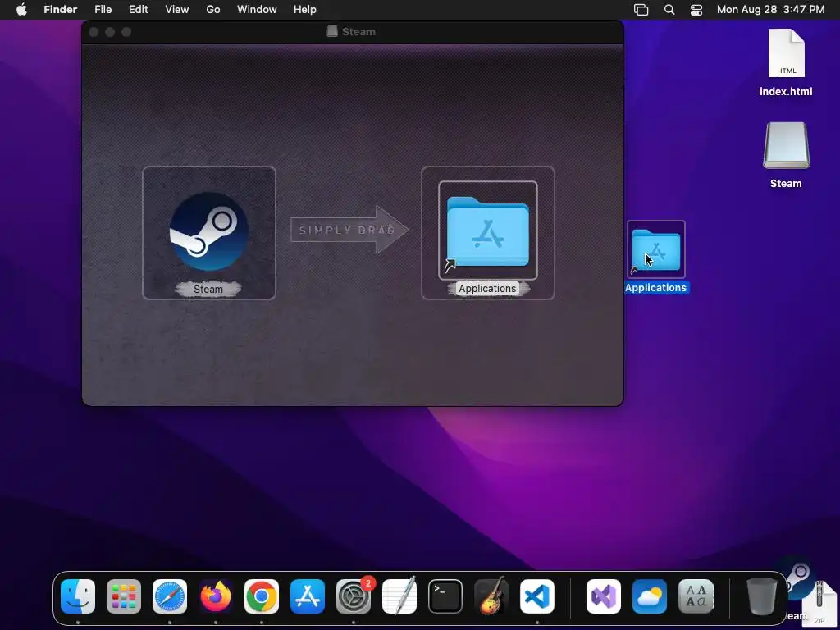
Task: Launch Google Chrome from the Dock
Action: pos(262,596)
